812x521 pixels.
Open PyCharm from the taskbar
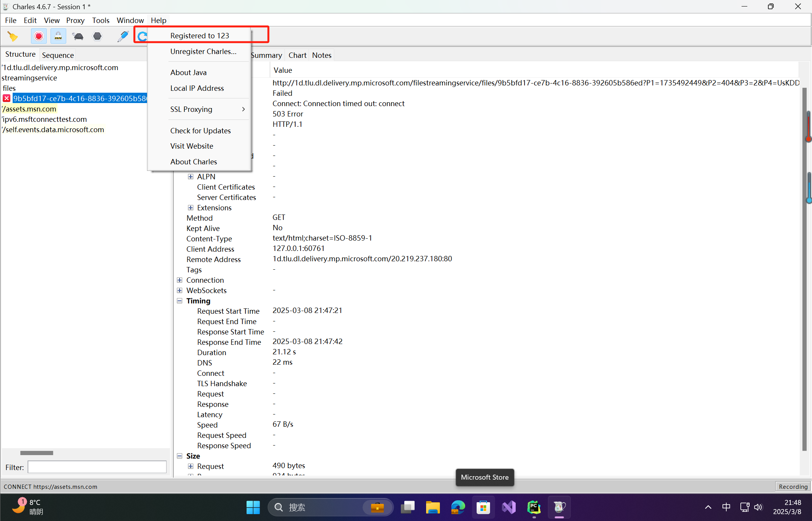pyautogui.click(x=534, y=508)
